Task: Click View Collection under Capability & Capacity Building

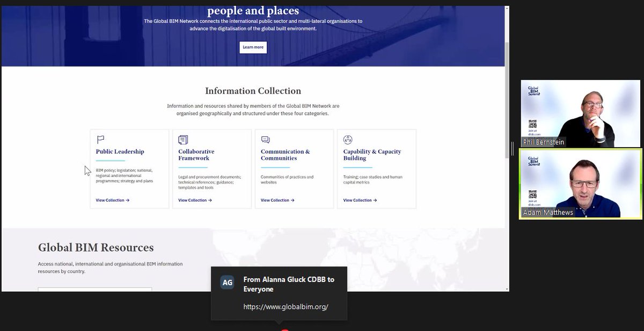Action: [360, 200]
